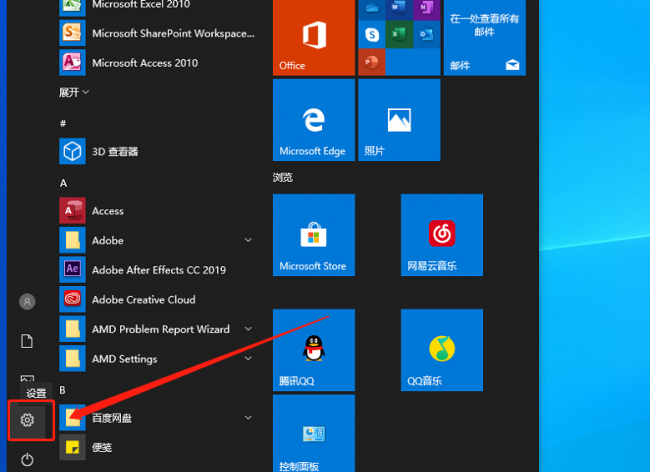Open the Microsoft Edge tile
This screenshot has height=472, width=650.
click(314, 120)
